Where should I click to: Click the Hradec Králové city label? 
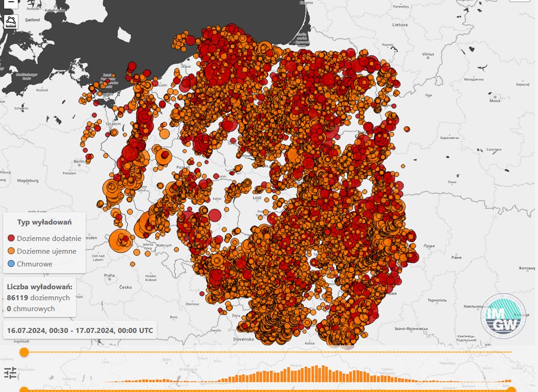(151, 278)
